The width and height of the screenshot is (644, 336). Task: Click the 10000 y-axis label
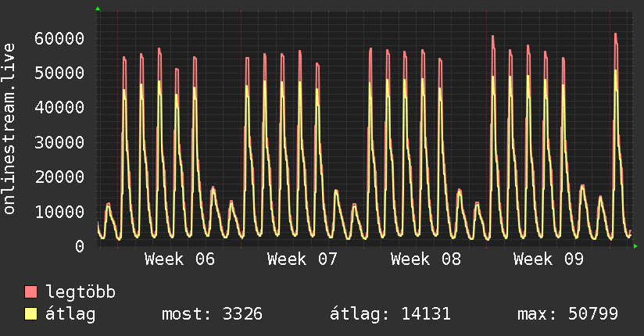pos(59,212)
